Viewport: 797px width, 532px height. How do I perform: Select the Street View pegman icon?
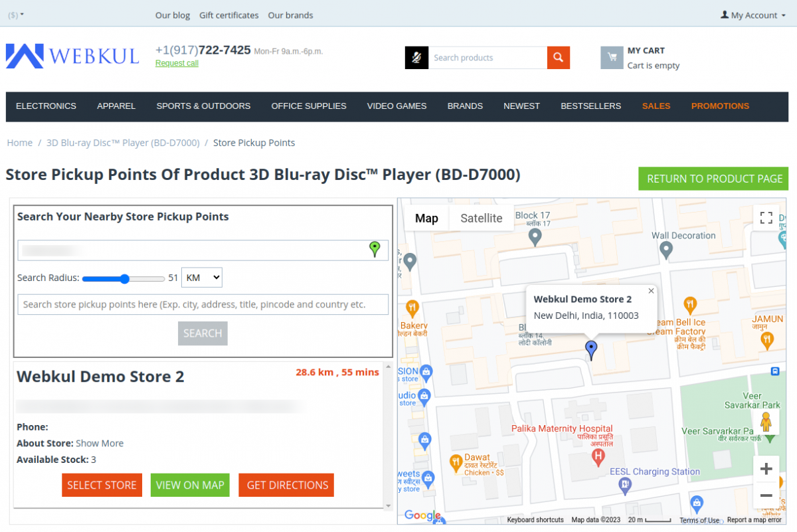tap(766, 422)
